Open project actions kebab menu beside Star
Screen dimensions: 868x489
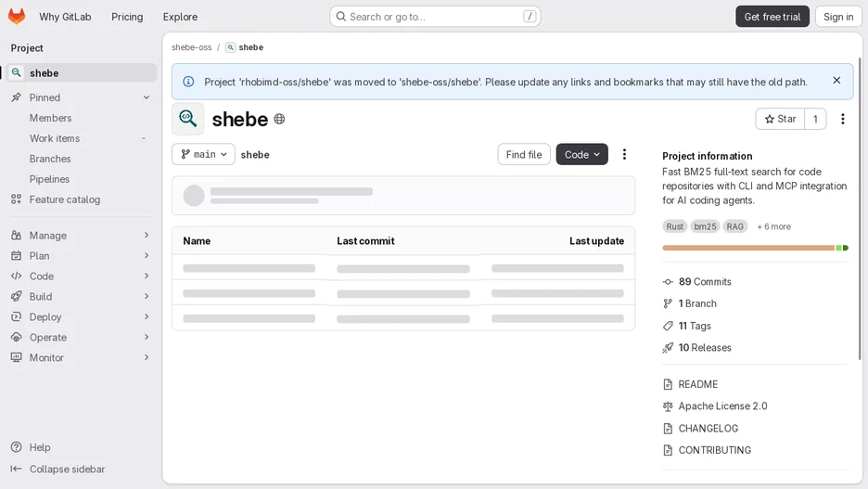pyautogui.click(x=843, y=119)
